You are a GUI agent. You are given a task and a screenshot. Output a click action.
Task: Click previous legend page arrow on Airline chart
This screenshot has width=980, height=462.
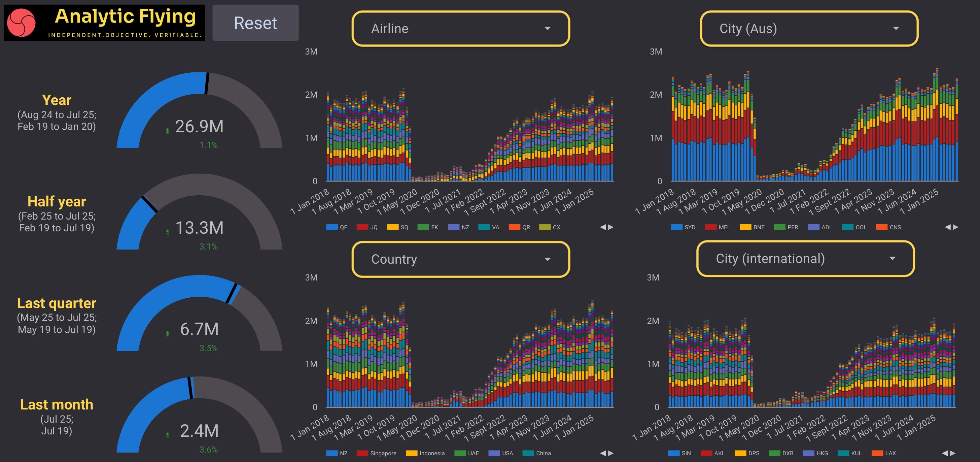603,227
